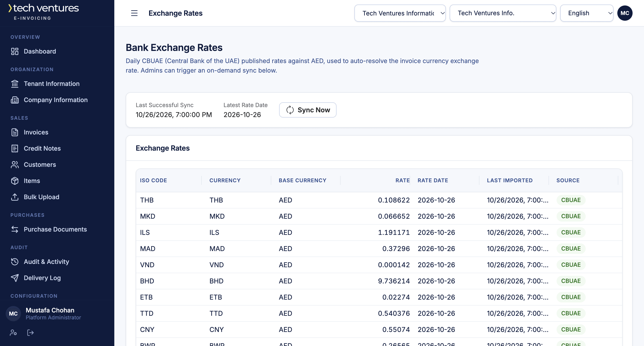Image resolution: width=644 pixels, height=346 pixels.
Task: Click the Items box icon
Action: [x=15, y=181]
